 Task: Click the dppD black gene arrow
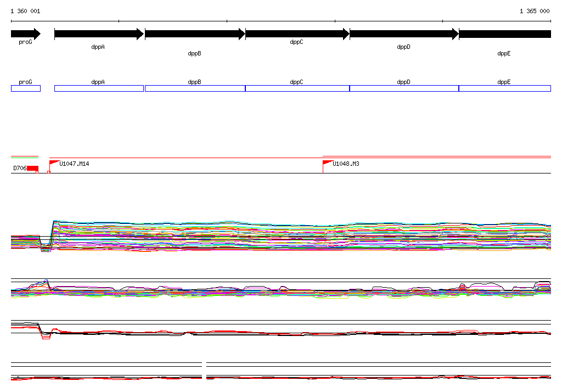404,34
